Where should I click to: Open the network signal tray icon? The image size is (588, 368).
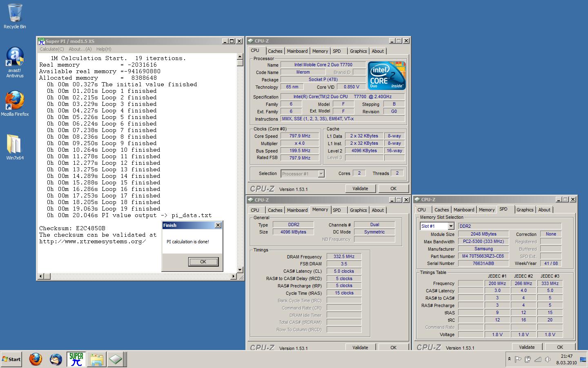tap(538, 359)
